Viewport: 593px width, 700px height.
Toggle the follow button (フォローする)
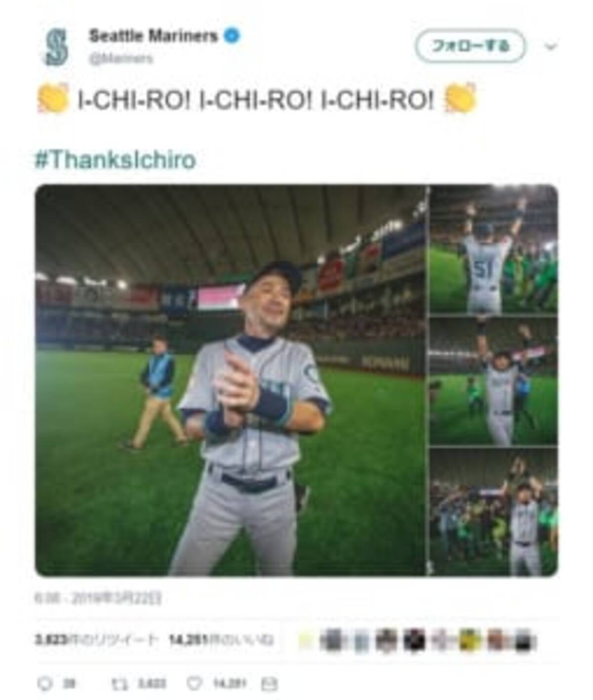coord(470,46)
